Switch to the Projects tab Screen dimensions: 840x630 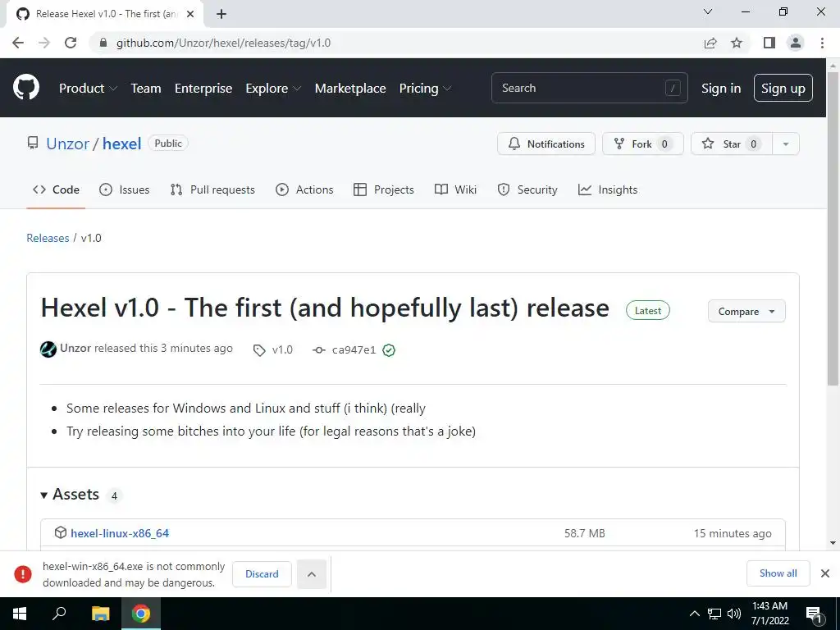(384, 189)
